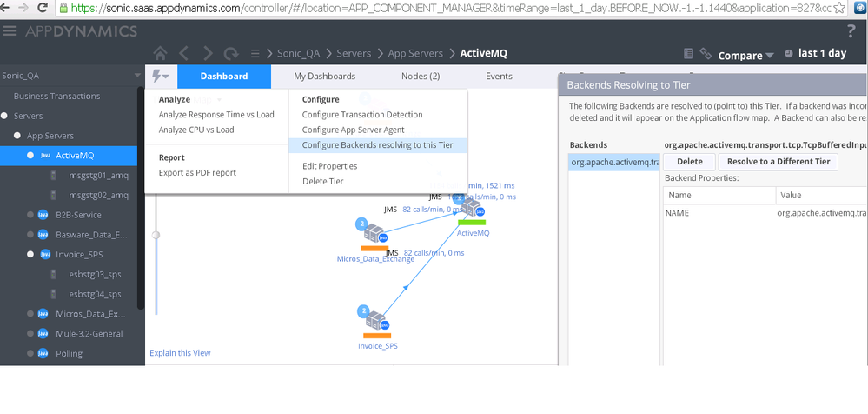Viewport: 868px width, 414px height.
Task: Collapse the App Servers tree node
Action: click(17, 136)
